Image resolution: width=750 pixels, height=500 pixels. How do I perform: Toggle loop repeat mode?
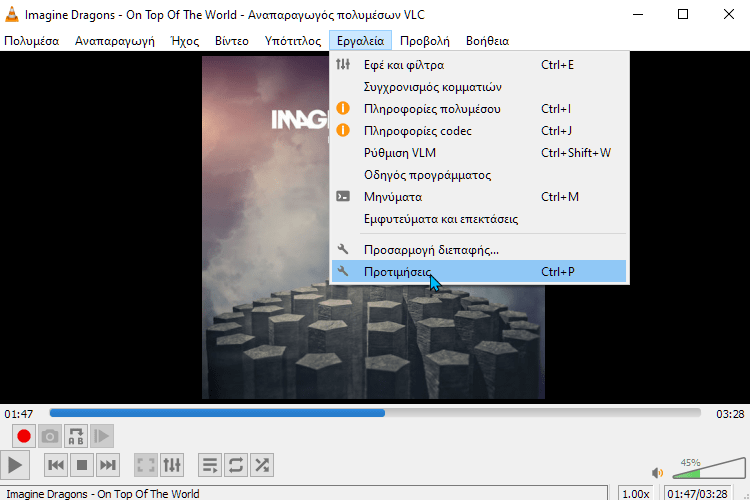[236, 465]
